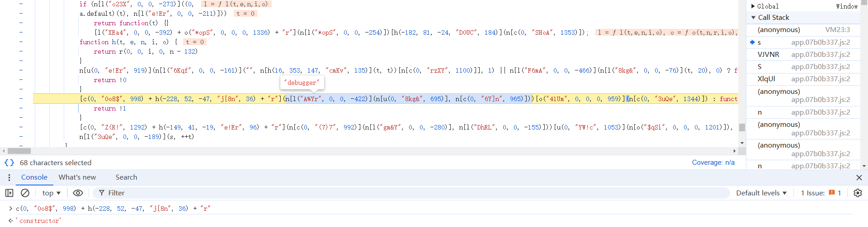Expand the Global scope section

tap(753, 6)
